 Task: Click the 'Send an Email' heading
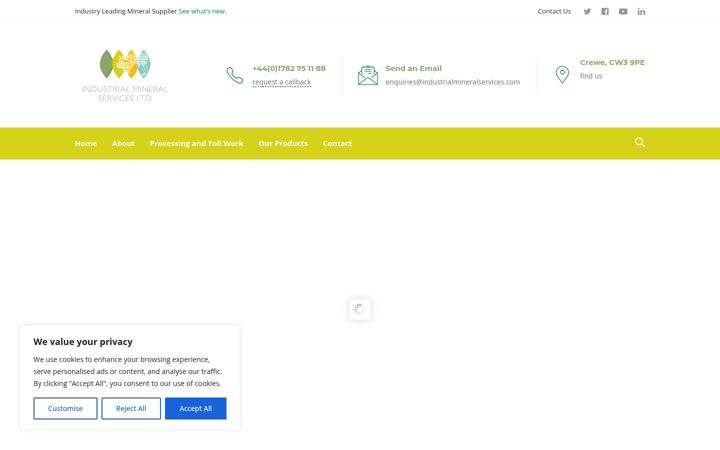(413, 68)
